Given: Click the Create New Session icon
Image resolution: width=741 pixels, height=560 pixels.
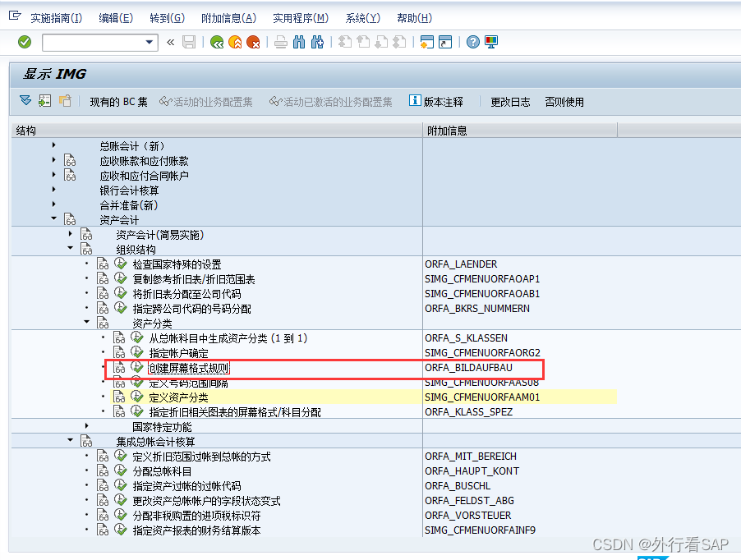Looking at the screenshot, I should tap(426, 42).
